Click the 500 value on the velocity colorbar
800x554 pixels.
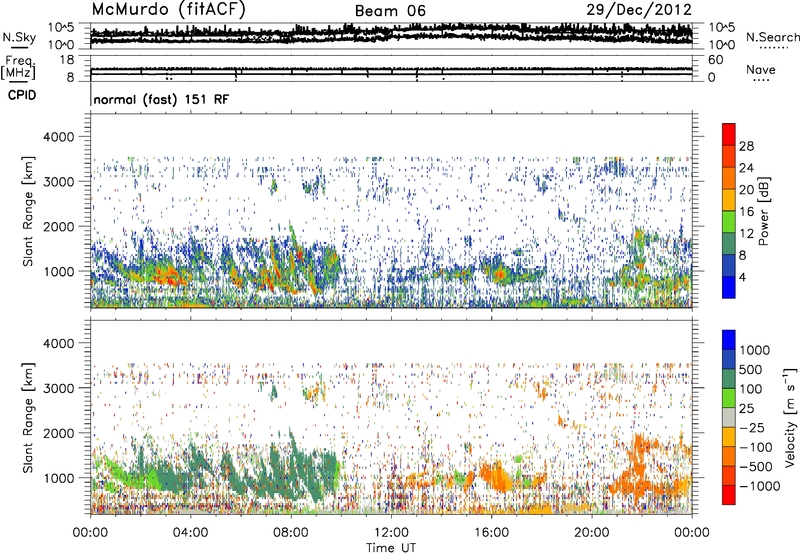coord(751,369)
